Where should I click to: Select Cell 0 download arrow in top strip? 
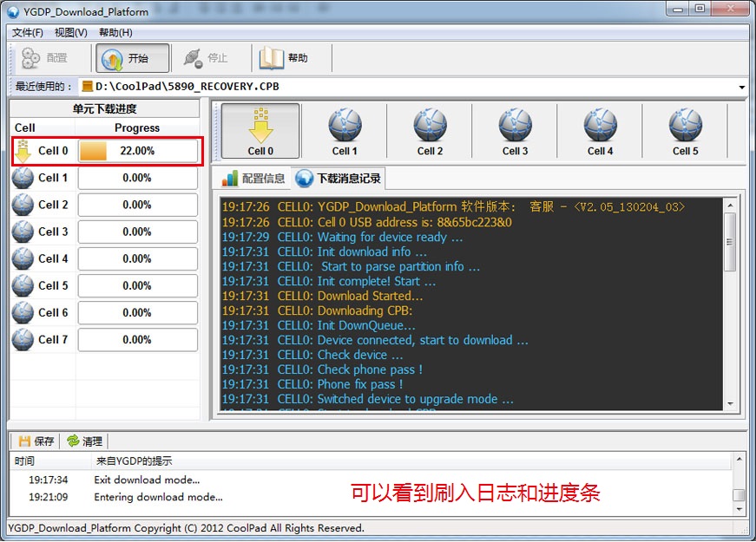tap(260, 131)
